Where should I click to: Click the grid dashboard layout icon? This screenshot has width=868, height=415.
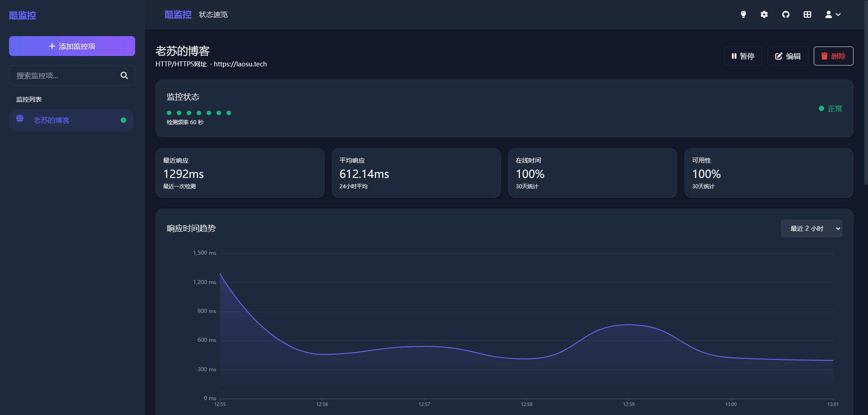pos(807,14)
